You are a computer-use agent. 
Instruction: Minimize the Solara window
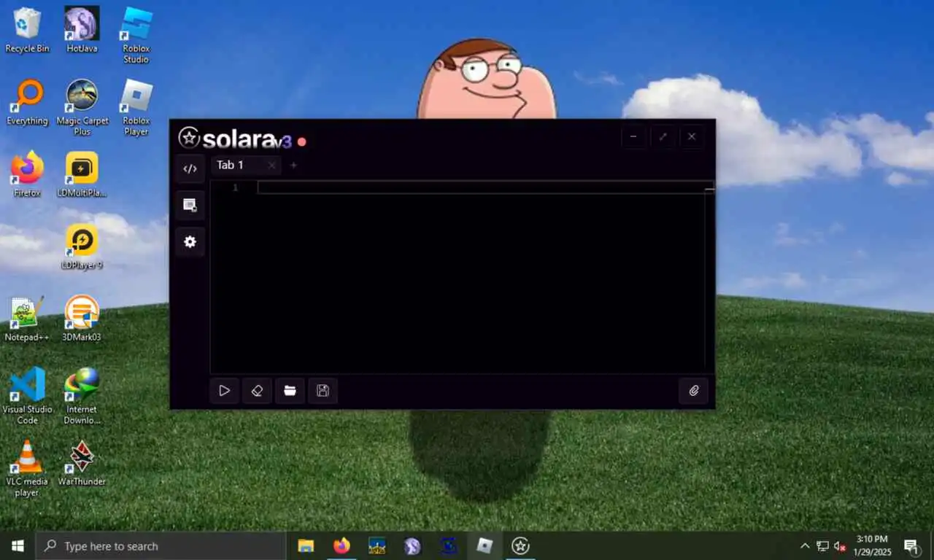click(x=633, y=136)
